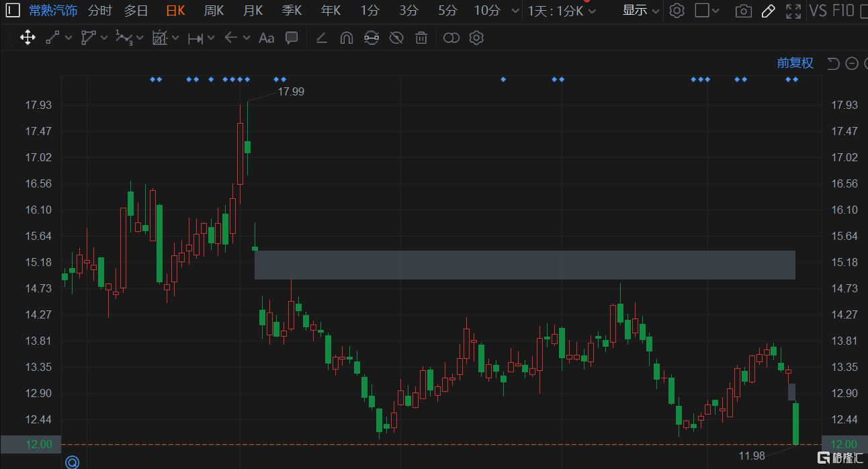Select the Fibonacci grid measuring tool

pos(159,38)
